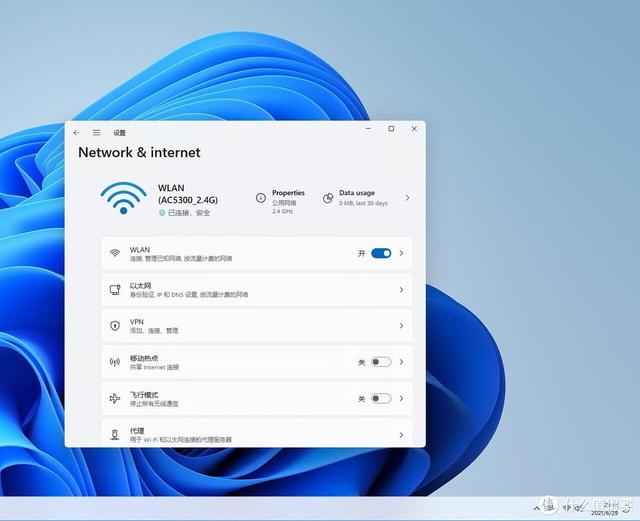Open the VPN row chevron

coord(402,325)
